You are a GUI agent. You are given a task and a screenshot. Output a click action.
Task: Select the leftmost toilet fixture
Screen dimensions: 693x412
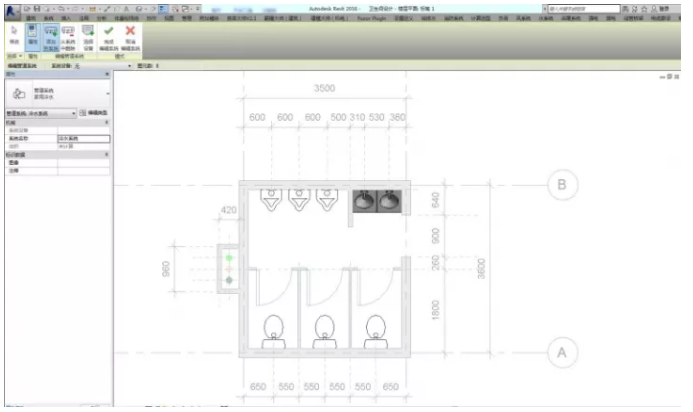pyautogui.click(x=274, y=332)
